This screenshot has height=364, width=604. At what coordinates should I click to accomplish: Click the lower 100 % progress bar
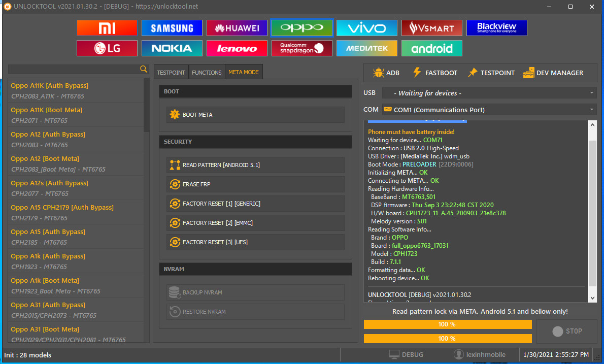click(448, 338)
